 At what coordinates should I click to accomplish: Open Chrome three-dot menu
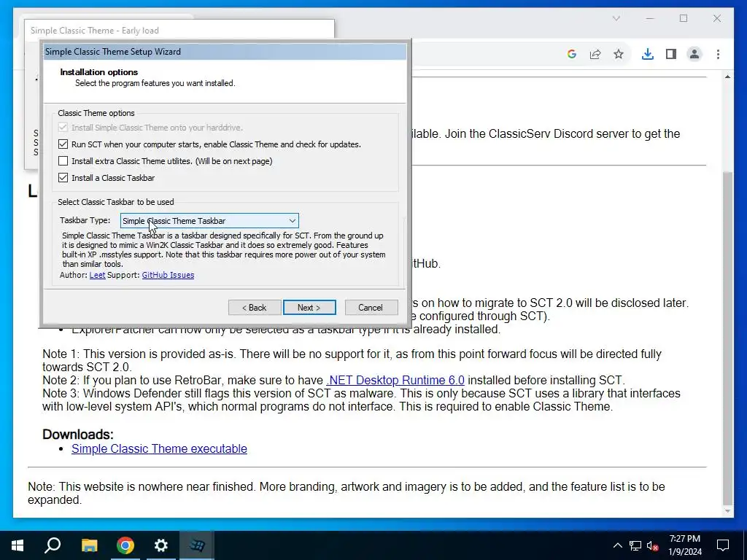click(x=718, y=54)
